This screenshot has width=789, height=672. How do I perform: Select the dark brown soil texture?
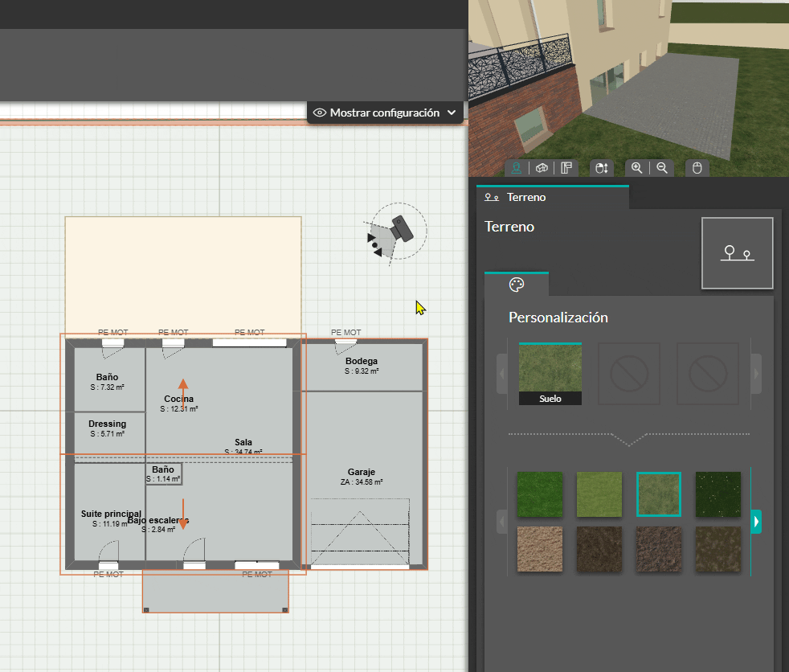pyautogui.click(x=599, y=549)
